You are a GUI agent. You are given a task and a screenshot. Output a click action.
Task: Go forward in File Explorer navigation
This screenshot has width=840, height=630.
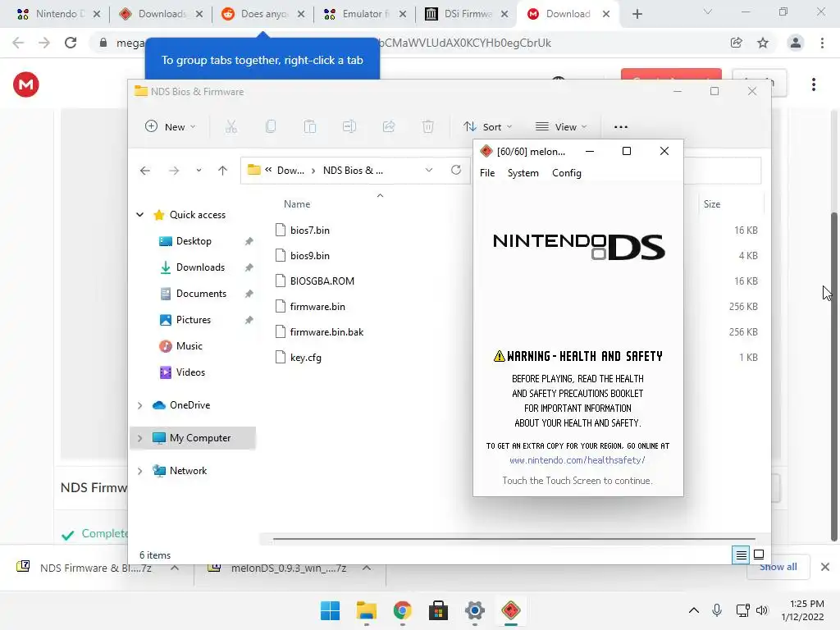click(174, 171)
